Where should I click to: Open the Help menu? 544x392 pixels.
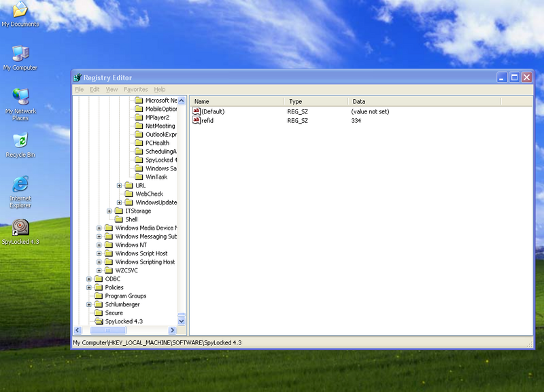point(160,90)
